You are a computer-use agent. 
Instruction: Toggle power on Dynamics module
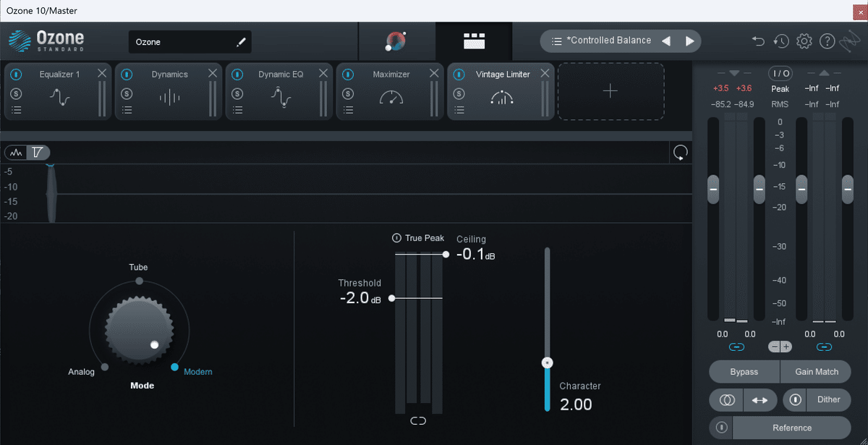(127, 74)
